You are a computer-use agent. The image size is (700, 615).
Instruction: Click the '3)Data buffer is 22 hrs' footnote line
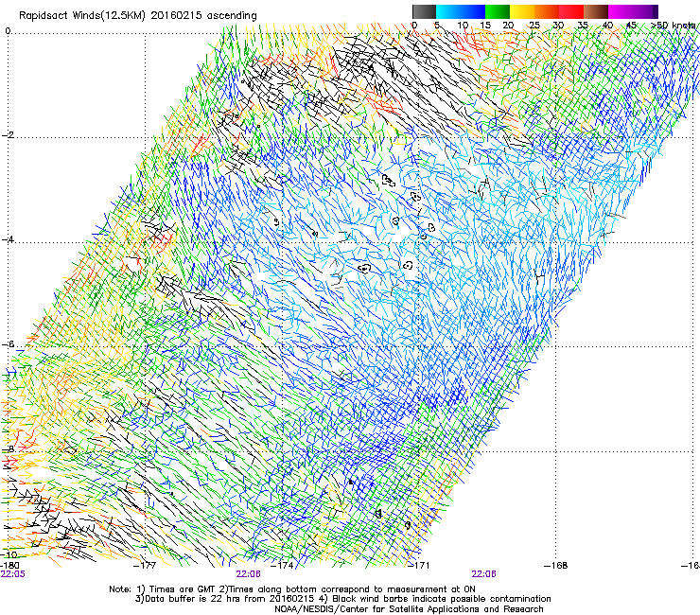point(342,599)
